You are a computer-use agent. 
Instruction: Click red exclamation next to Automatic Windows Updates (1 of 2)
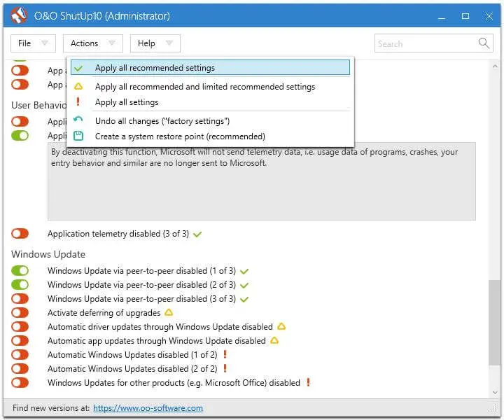click(225, 354)
